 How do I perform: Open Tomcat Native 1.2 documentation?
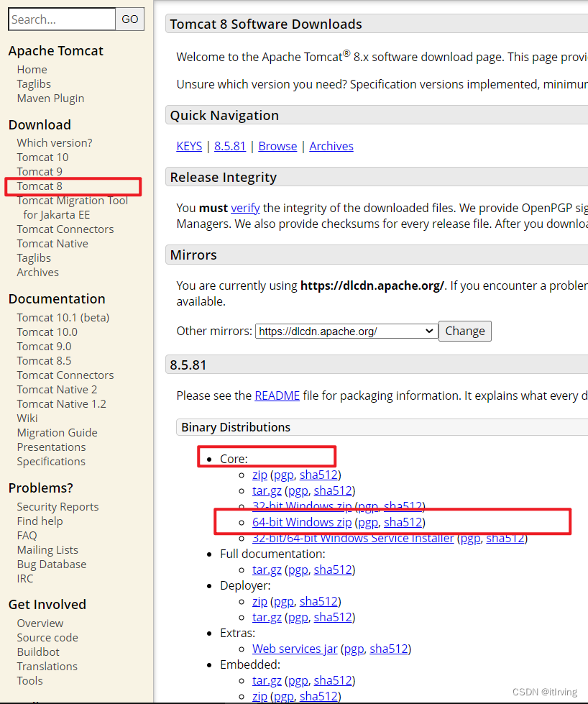(x=62, y=403)
